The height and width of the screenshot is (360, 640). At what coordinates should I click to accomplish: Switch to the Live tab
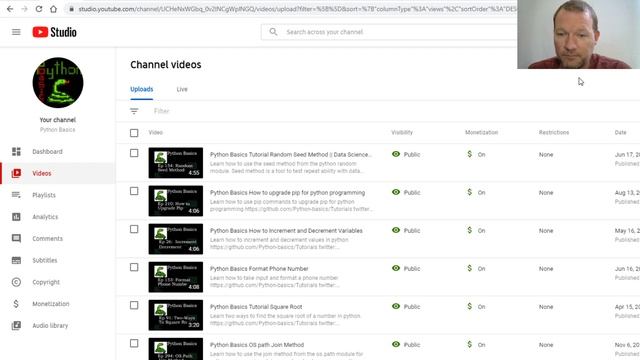click(182, 89)
